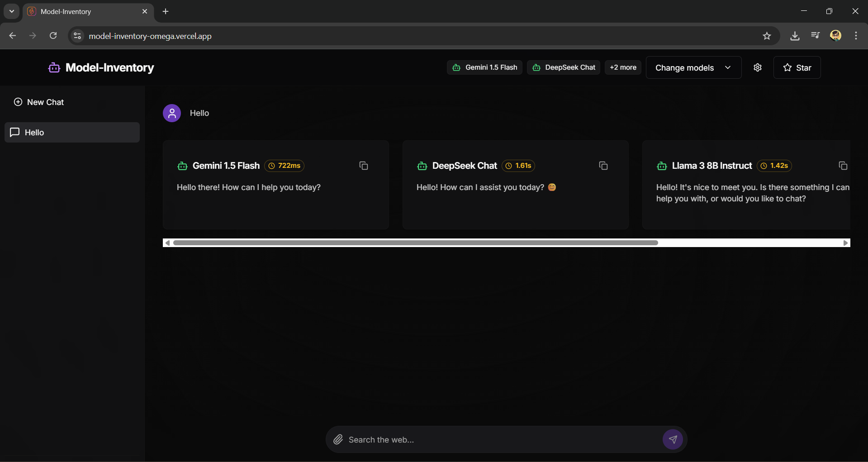This screenshot has height=462, width=868.
Task: Click text 'Hello there! How can I help you today?'
Action: click(249, 187)
